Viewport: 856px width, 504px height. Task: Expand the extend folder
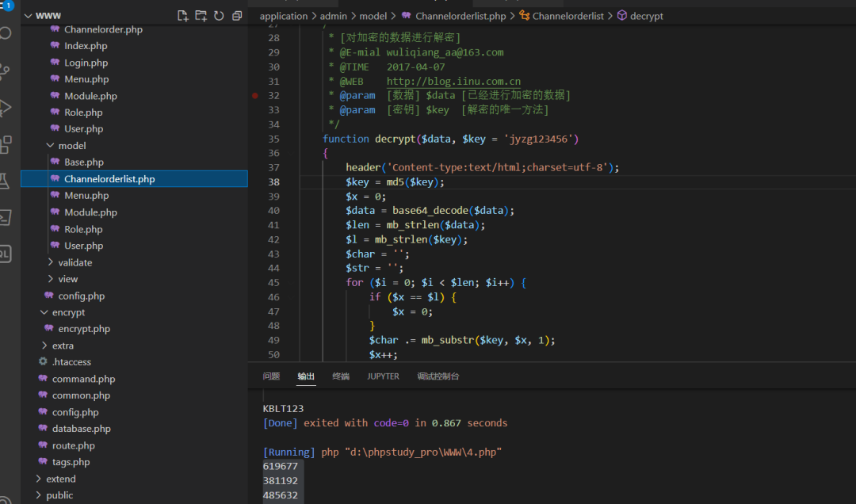coord(38,479)
